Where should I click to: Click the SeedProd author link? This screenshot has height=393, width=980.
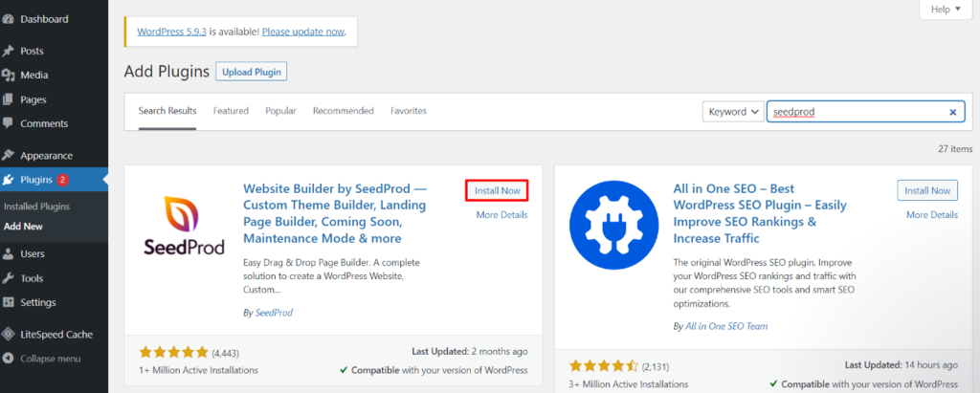pos(274,313)
